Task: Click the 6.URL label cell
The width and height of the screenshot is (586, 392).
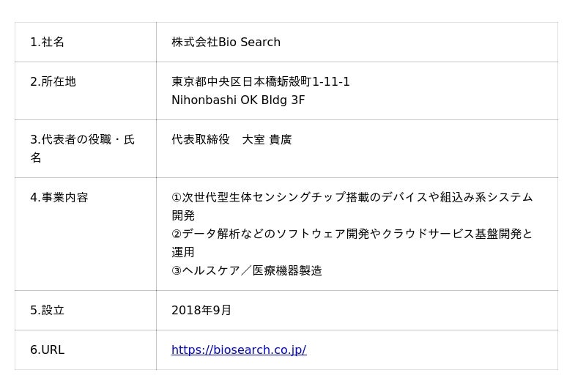Action: (85, 350)
